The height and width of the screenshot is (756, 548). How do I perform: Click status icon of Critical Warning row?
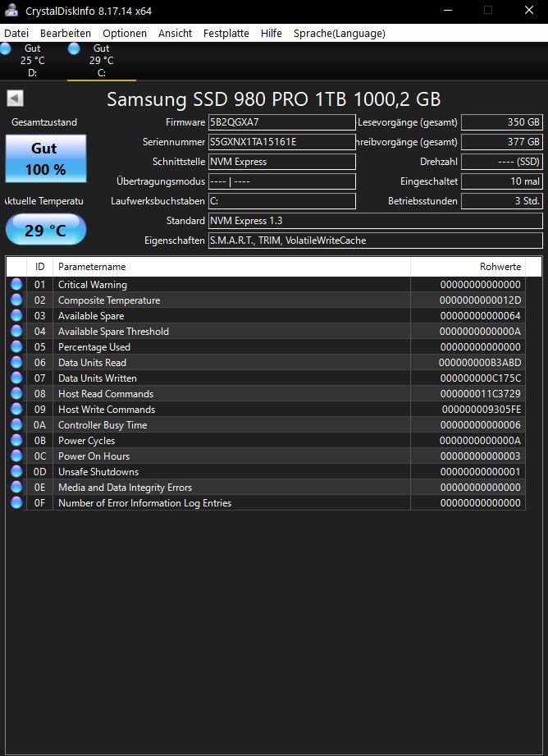pos(16,285)
